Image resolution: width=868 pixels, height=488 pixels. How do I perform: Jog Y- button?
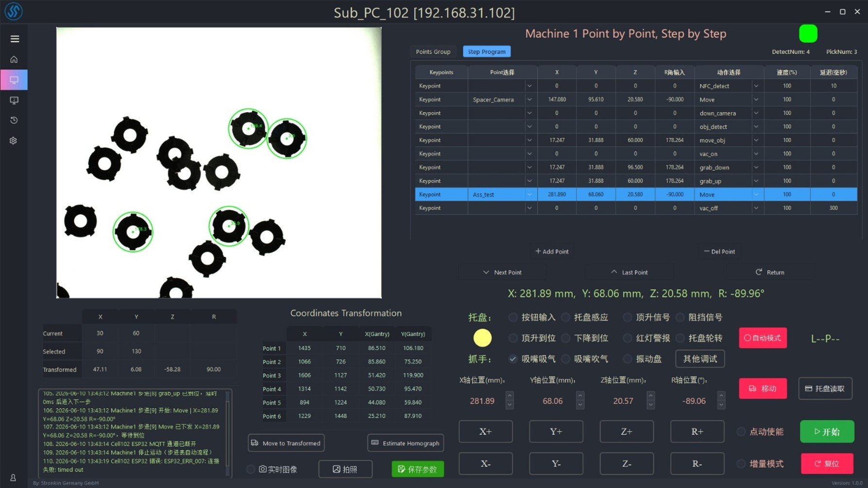click(556, 464)
